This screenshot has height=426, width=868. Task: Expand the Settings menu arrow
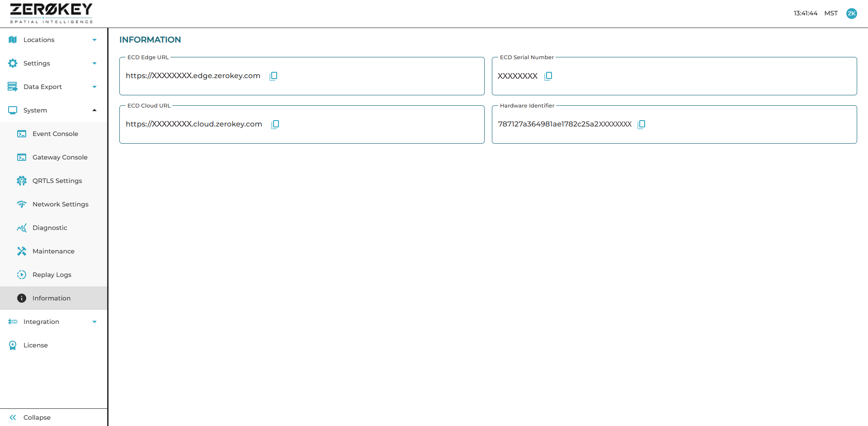pyautogui.click(x=94, y=63)
